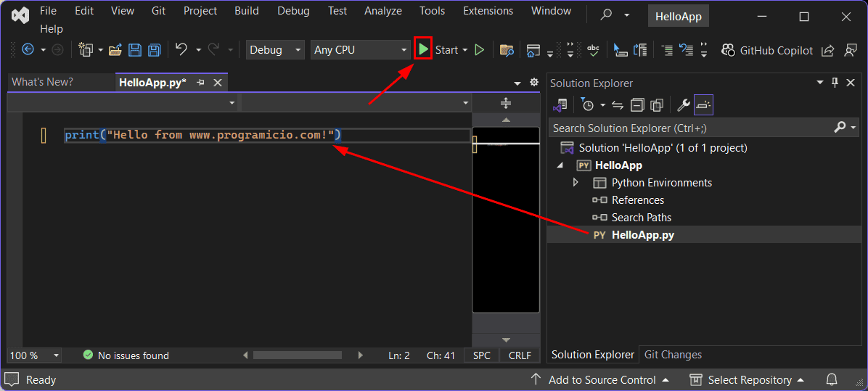Click Show All Files icon

pyautogui.click(x=657, y=104)
